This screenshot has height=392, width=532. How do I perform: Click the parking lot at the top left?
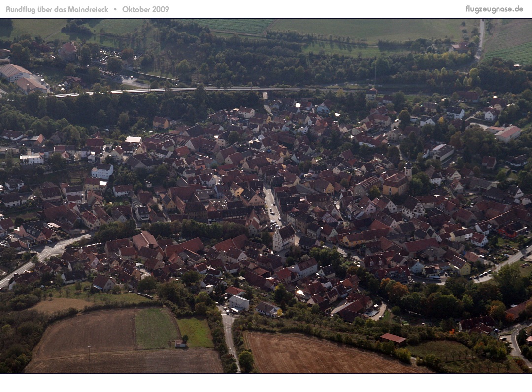[106, 57]
